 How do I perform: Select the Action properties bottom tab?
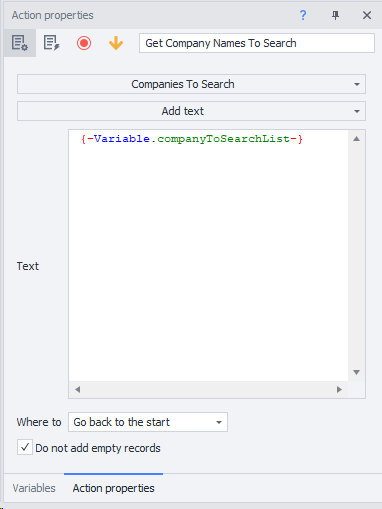click(113, 488)
